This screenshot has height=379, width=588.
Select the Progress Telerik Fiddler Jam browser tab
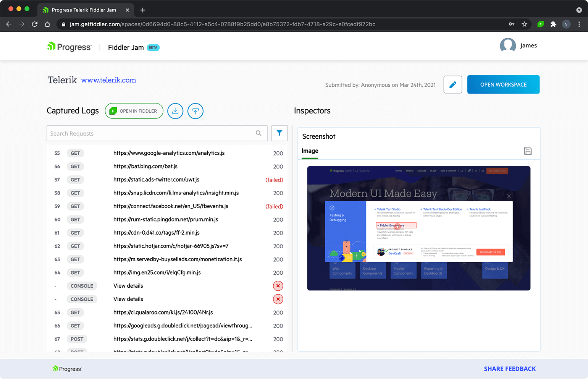(x=85, y=10)
